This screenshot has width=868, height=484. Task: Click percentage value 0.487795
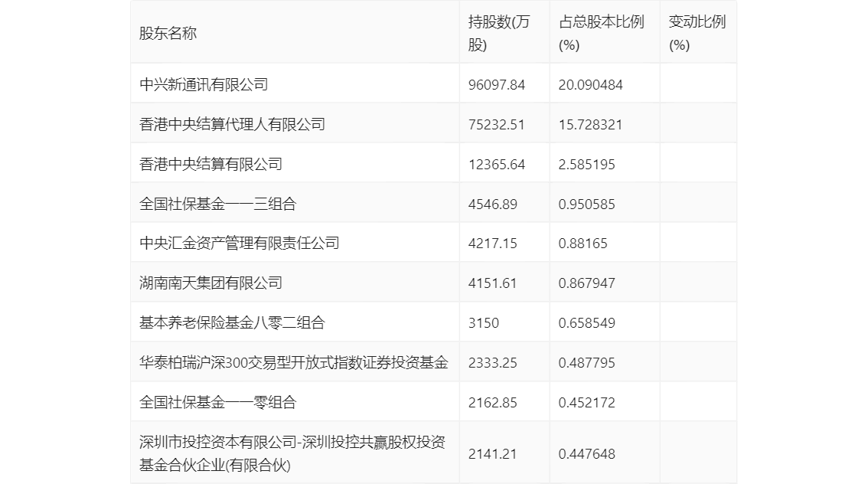tap(587, 363)
